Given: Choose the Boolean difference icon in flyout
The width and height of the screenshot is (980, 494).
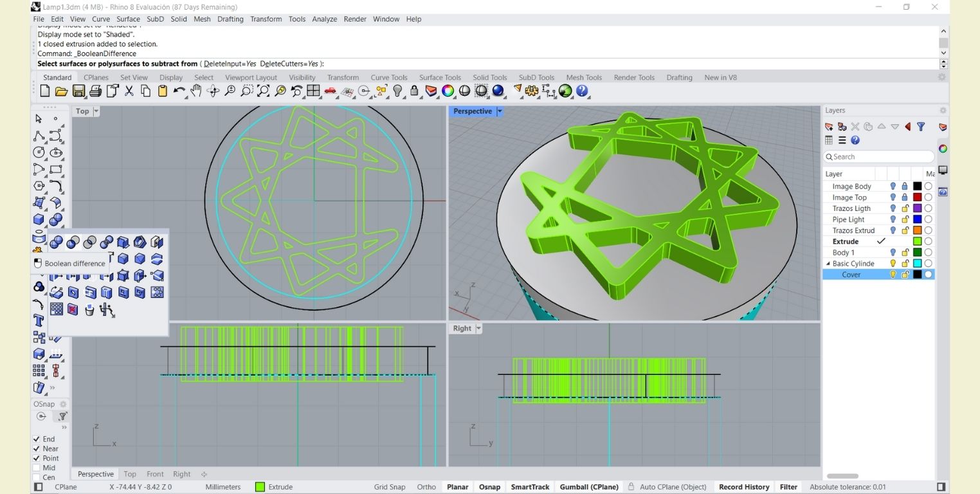Looking at the screenshot, I should click(x=73, y=242).
